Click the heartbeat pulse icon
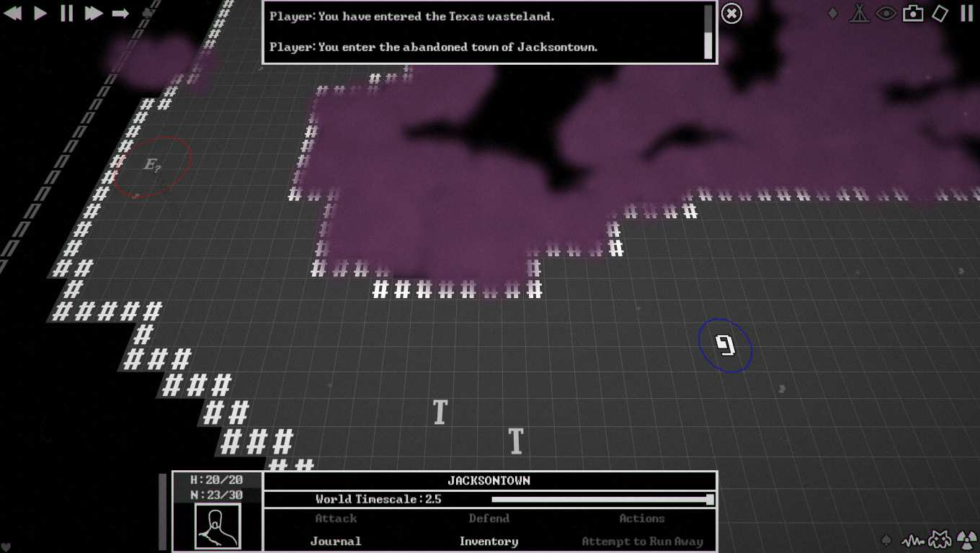The image size is (980, 553). pos(912,539)
